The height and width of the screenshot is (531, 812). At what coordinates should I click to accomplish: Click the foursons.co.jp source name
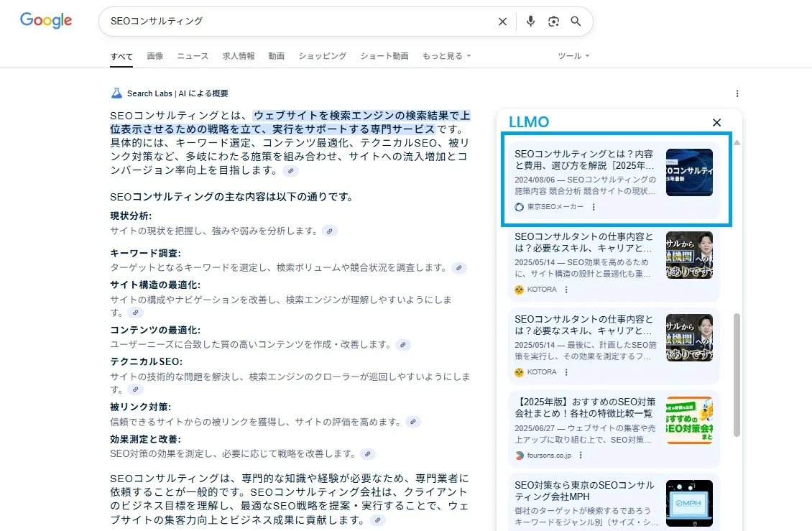pos(549,456)
